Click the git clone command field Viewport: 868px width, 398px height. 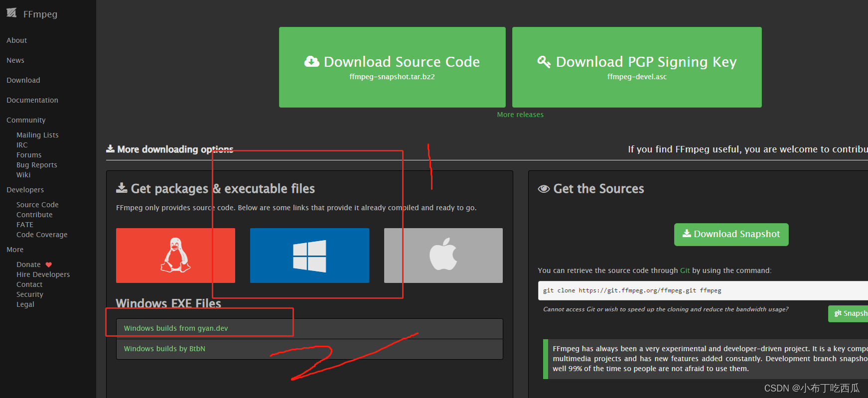tap(703, 290)
